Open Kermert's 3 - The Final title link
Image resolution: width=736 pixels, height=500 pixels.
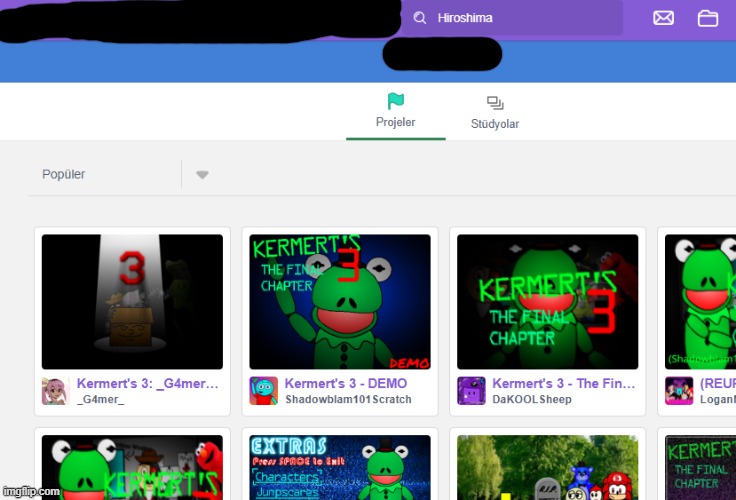[x=559, y=383]
